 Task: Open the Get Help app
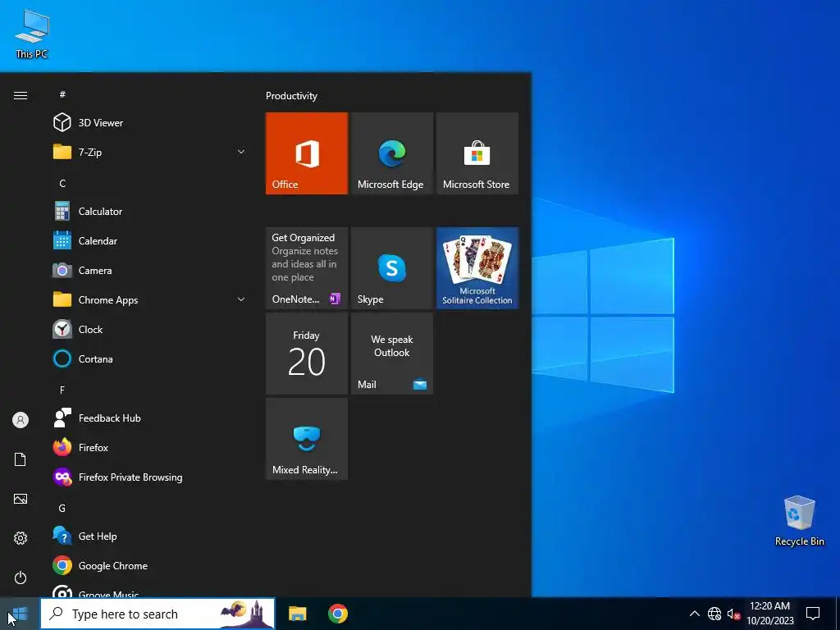point(150,536)
